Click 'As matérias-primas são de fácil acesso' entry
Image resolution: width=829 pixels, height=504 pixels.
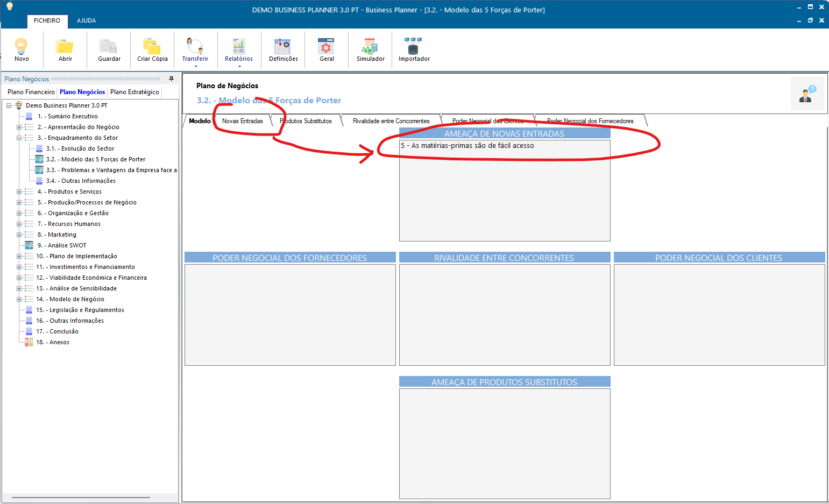[x=467, y=146]
